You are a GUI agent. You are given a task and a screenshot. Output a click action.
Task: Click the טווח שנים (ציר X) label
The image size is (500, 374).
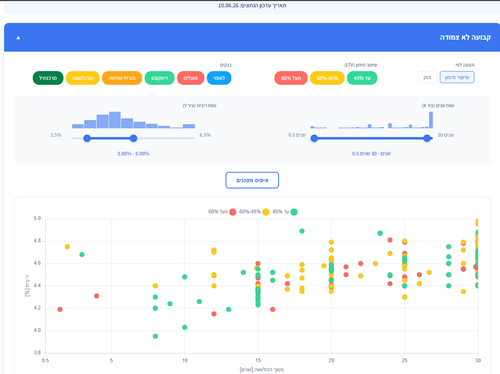point(438,106)
